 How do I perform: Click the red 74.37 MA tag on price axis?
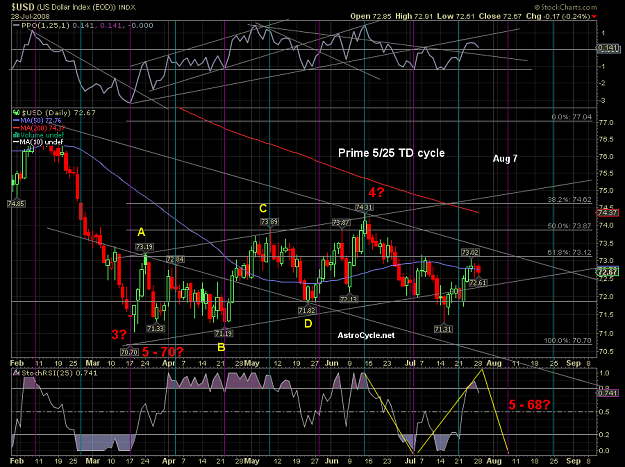pyautogui.click(x=608, y=213)
